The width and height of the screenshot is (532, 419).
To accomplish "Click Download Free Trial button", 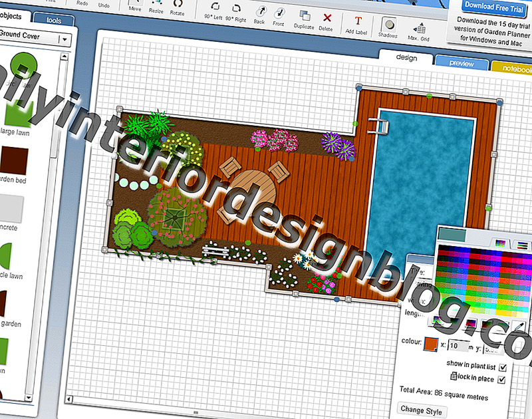I will tap(493, 7).
